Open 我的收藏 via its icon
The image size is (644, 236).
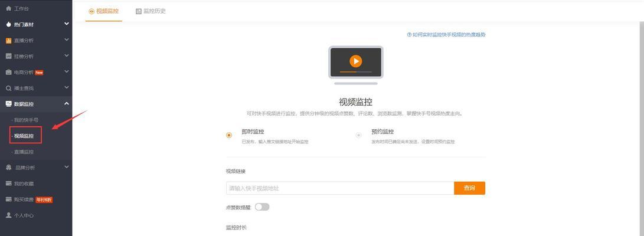pos(9,183)
